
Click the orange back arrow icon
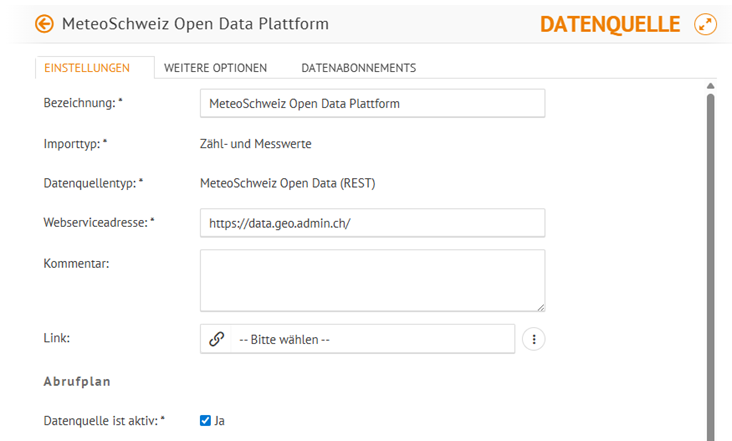click(x=44, y=24)
